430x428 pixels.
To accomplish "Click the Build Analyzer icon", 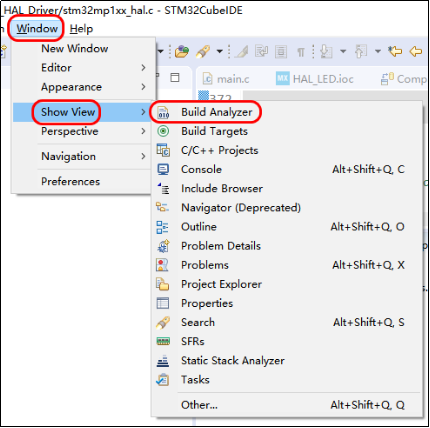I will coord(163,113).
